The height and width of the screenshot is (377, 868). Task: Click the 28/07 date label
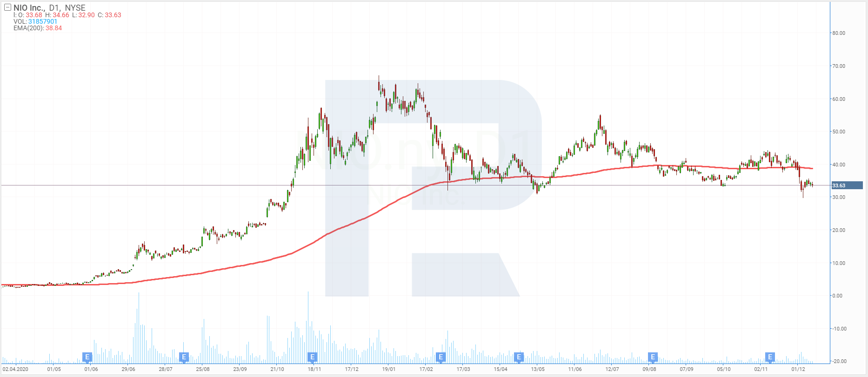(166, 370)
